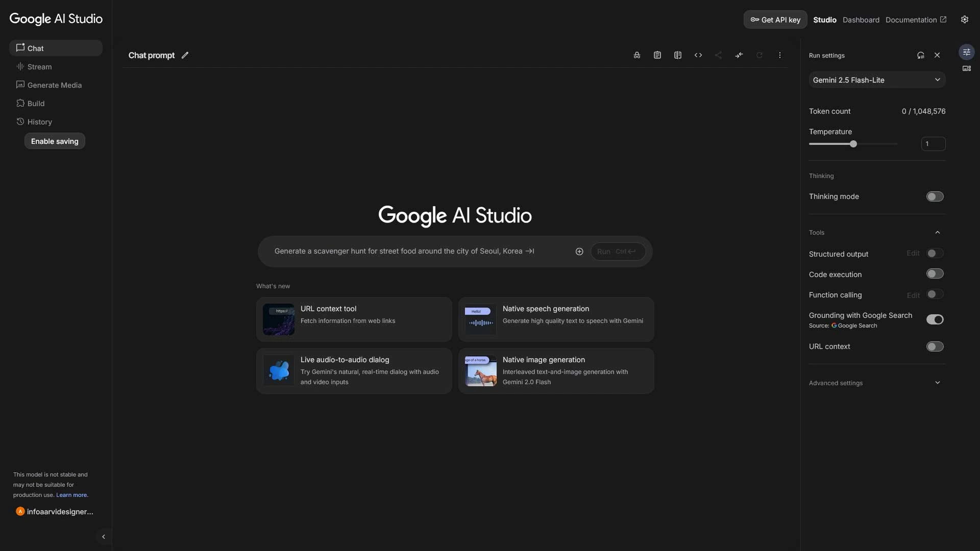Open the prompt gallery icon below sliders

pos(966,68)
